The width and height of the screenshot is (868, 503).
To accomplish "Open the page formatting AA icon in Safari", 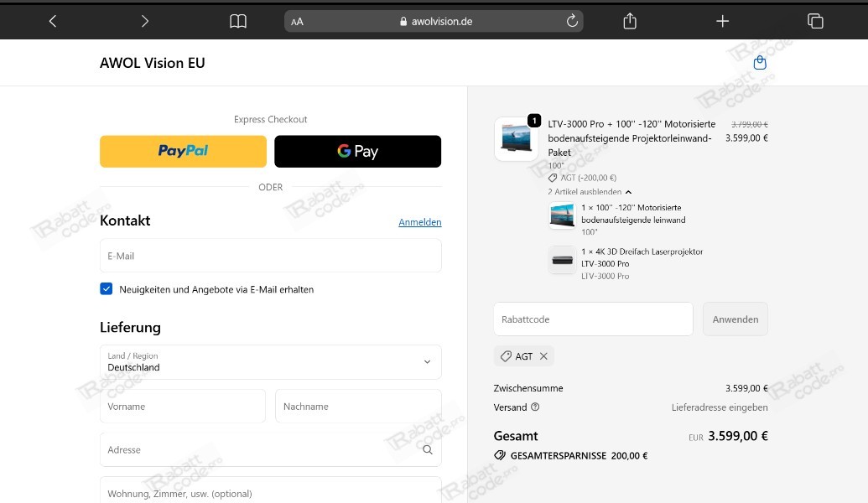I will 297,21.
